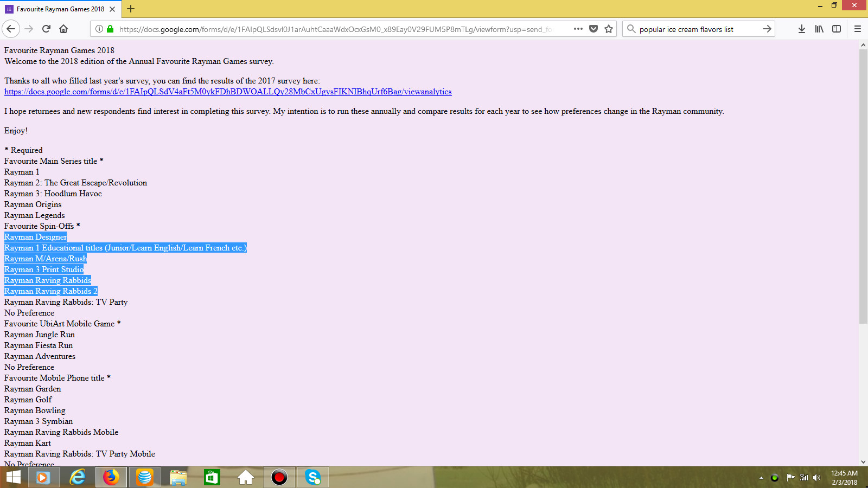Open the Downloads panel
This screenshot has height=488, width=868.
[x=802, y=29]
